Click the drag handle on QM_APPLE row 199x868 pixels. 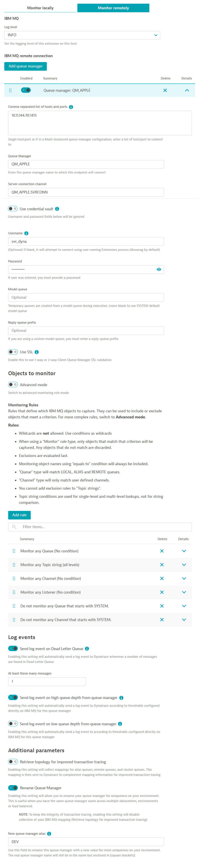11,90
